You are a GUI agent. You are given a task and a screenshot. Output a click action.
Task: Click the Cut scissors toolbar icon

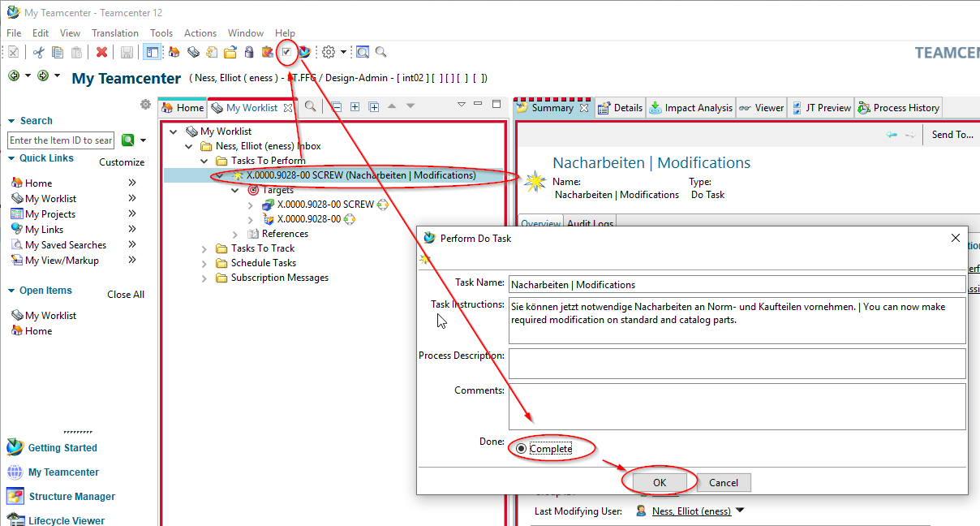pos(38,53)
